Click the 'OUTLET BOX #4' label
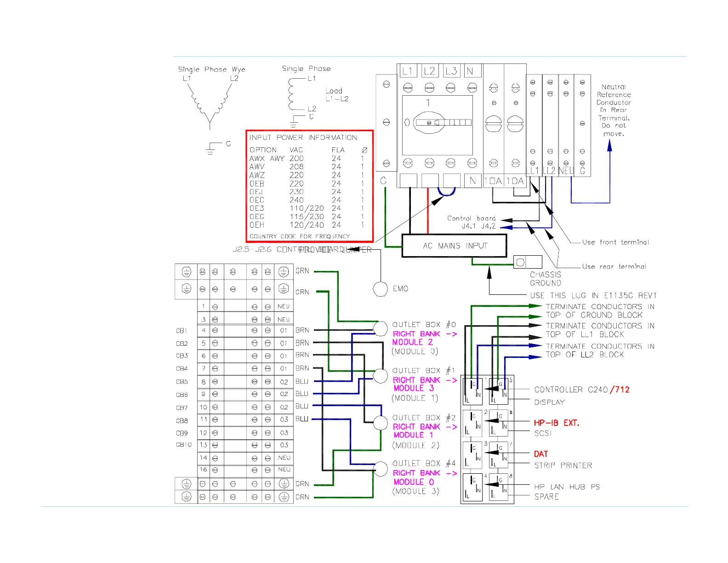Screen dimensions: 728x563 pos(424,463)
